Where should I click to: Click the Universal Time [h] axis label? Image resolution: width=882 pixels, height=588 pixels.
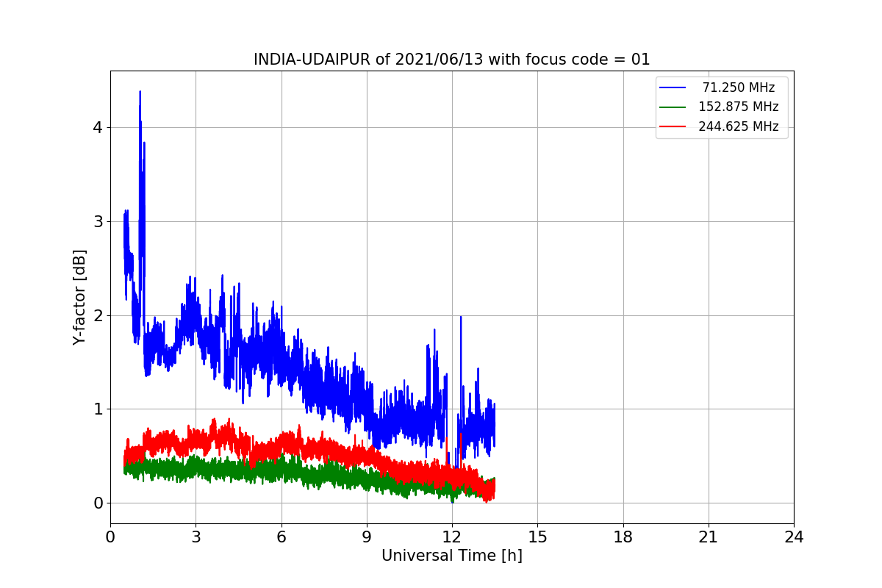(x=452, y=556)
